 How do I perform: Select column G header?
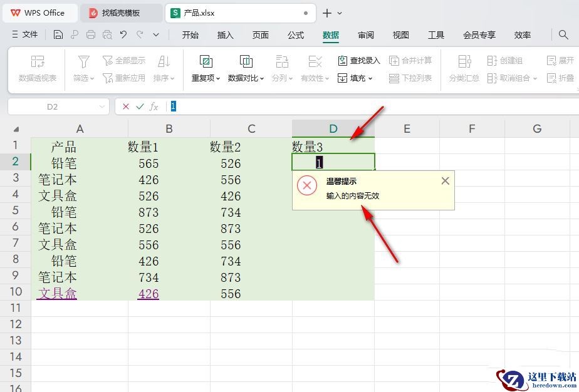(x=537, y=128)
